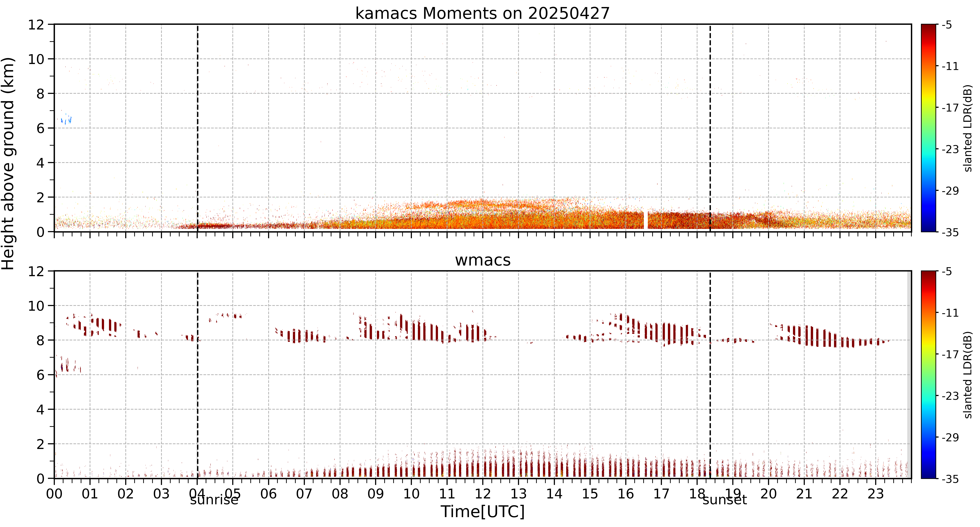Click x-axis tick label '12'
The height and width of the screenshot is (527, 980).
(483, 494)
